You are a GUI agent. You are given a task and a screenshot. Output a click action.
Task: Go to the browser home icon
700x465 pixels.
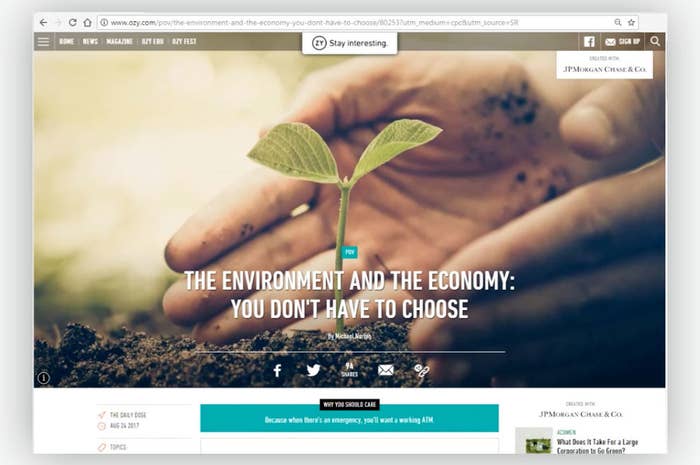click(88, 22)
